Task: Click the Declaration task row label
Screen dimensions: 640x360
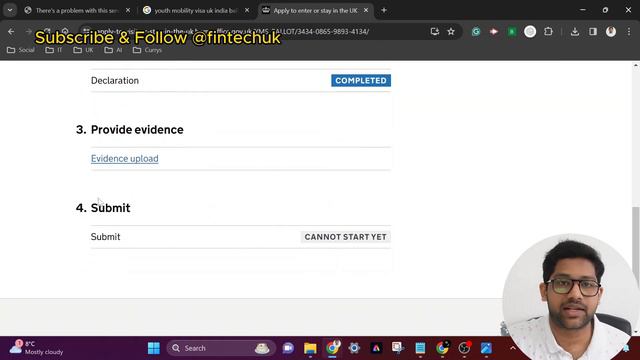Action: 115,80
